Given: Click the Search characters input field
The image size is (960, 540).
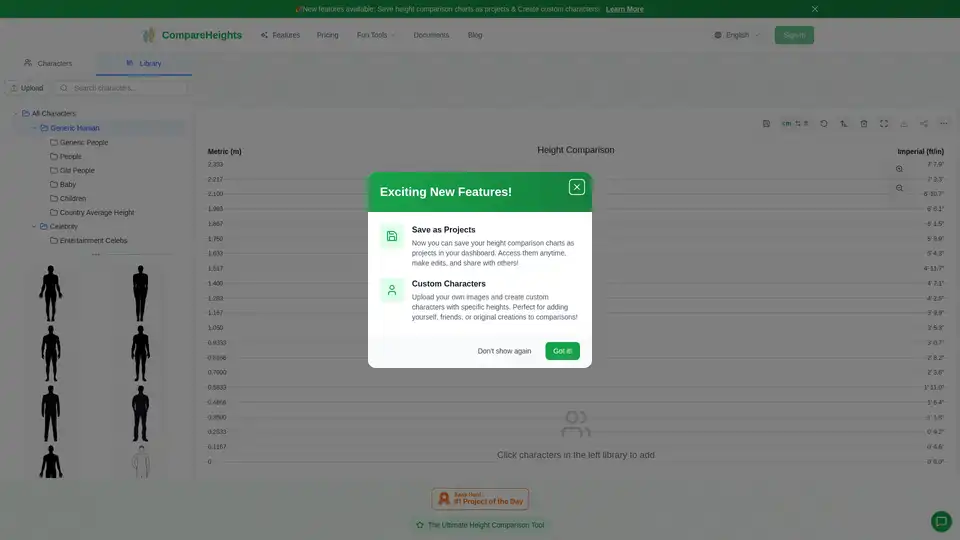Looking at the screenshot, I should 125,88.
